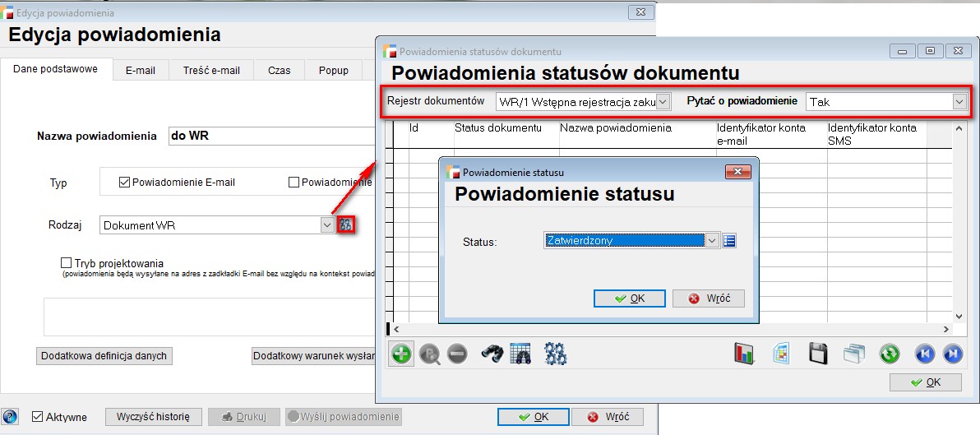The width and height of the screenshot is (980, 435).
Task: Click the floppy disk save icon
Action: click(818, 354)
